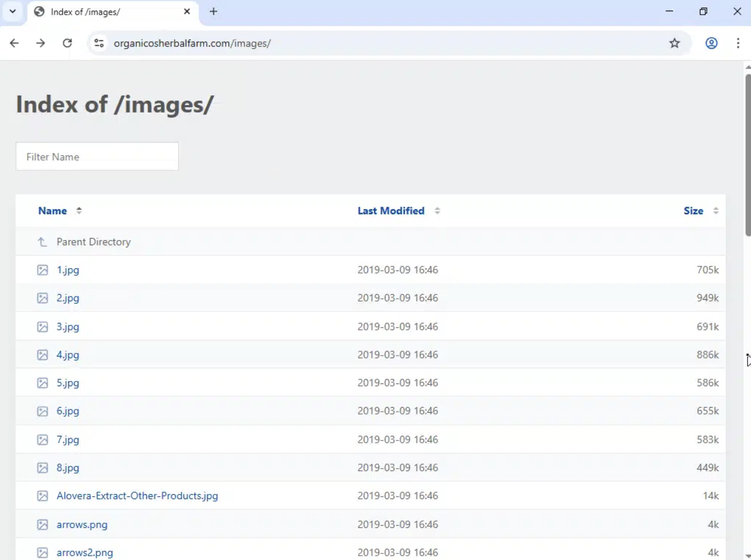Viewport: 751px width, 560px height.
Task: Click the image icon beside 7.jpg
Action: pyautogui.click(x=43, y=440)
